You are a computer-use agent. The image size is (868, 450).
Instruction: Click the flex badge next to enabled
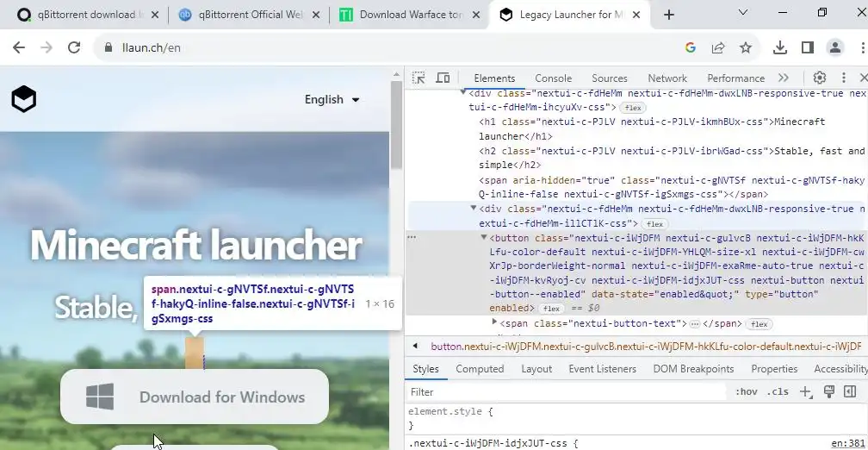pos(551,309)
